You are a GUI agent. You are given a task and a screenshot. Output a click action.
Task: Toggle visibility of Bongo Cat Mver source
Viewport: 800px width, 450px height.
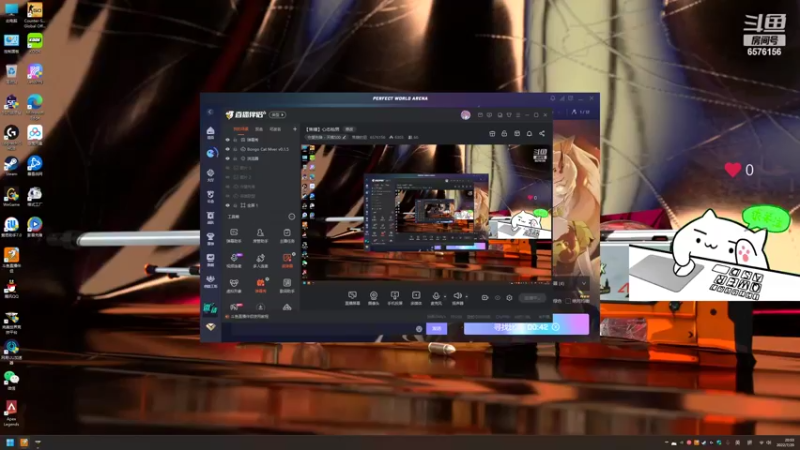tap(228, 149)
